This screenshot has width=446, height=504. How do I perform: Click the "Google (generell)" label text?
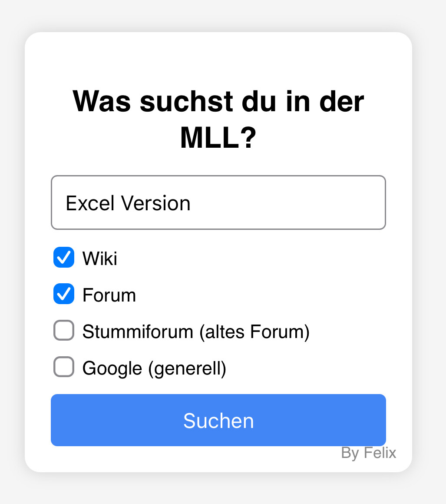(154, 368)
